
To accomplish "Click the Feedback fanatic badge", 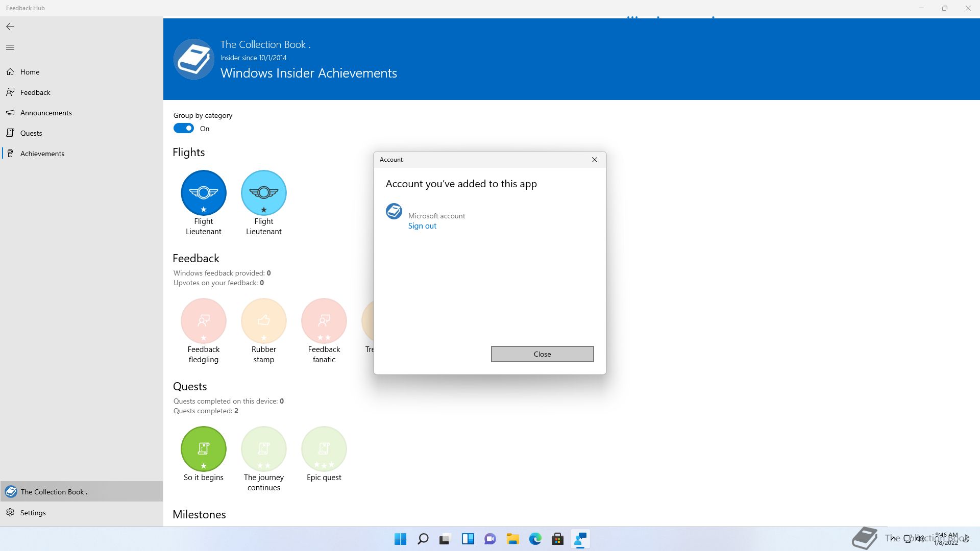I will [324, 321].
